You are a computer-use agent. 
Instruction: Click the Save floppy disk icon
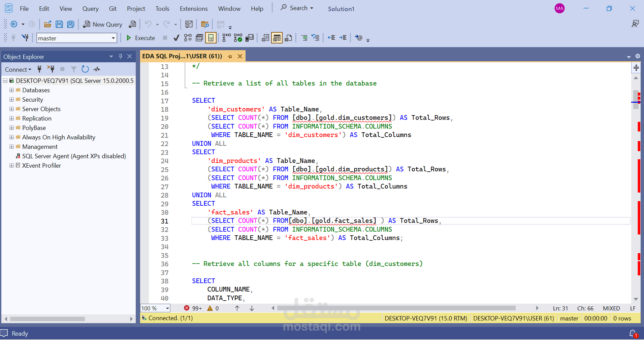click(59, 24)
